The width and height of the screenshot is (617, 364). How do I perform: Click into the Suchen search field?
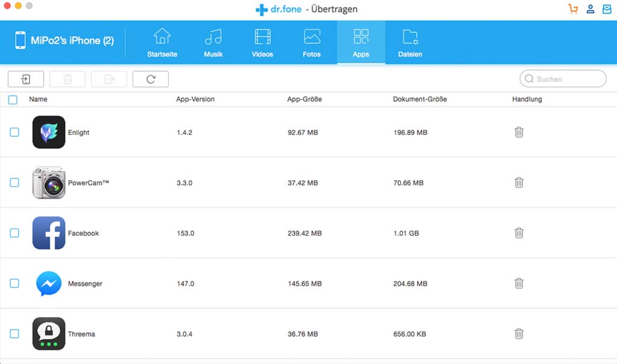point(566,79)
